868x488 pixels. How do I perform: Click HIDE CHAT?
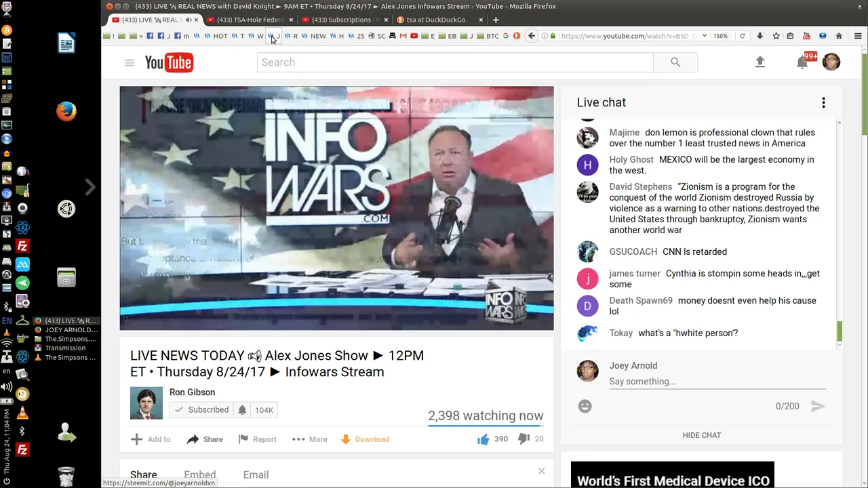[702, 435]
